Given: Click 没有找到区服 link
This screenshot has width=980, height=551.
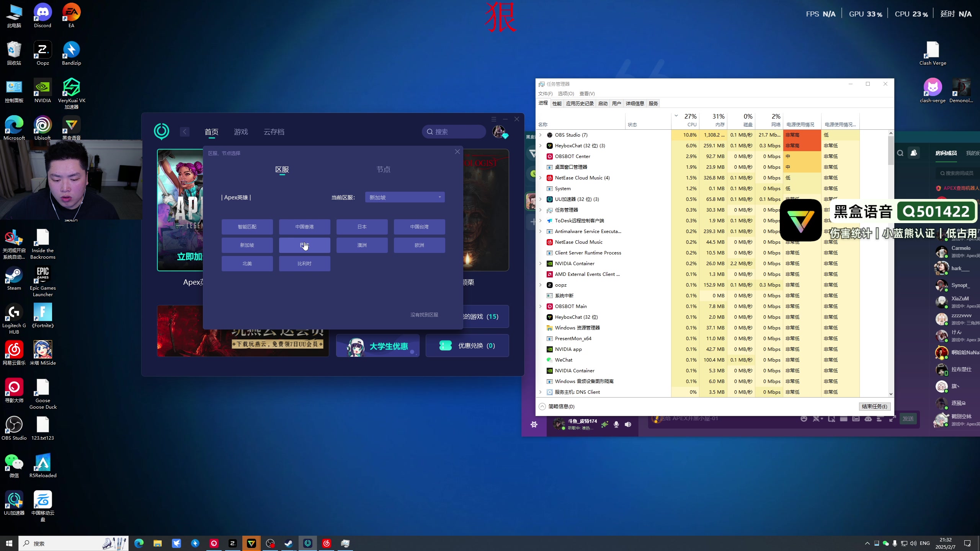Looking at the screenshot, I should tap(424, 315).
